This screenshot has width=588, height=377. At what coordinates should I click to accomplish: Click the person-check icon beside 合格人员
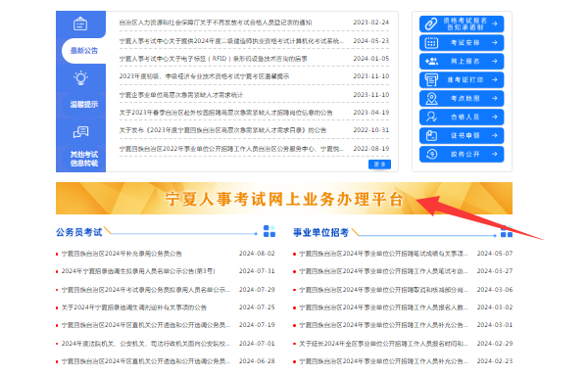coord(431,117)
